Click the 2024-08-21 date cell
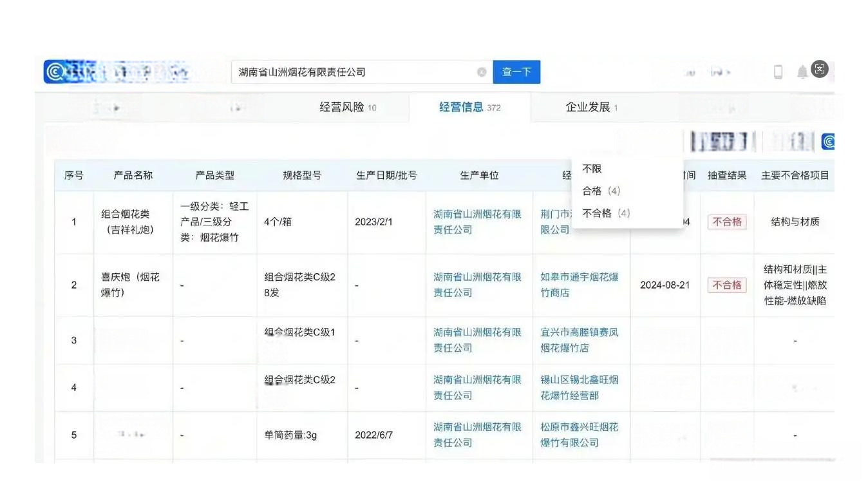 click(665, 285)
